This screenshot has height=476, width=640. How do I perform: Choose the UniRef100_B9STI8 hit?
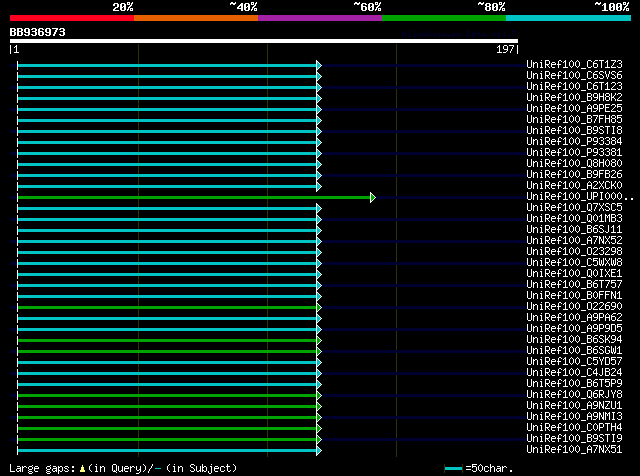(x=574, y=131)
